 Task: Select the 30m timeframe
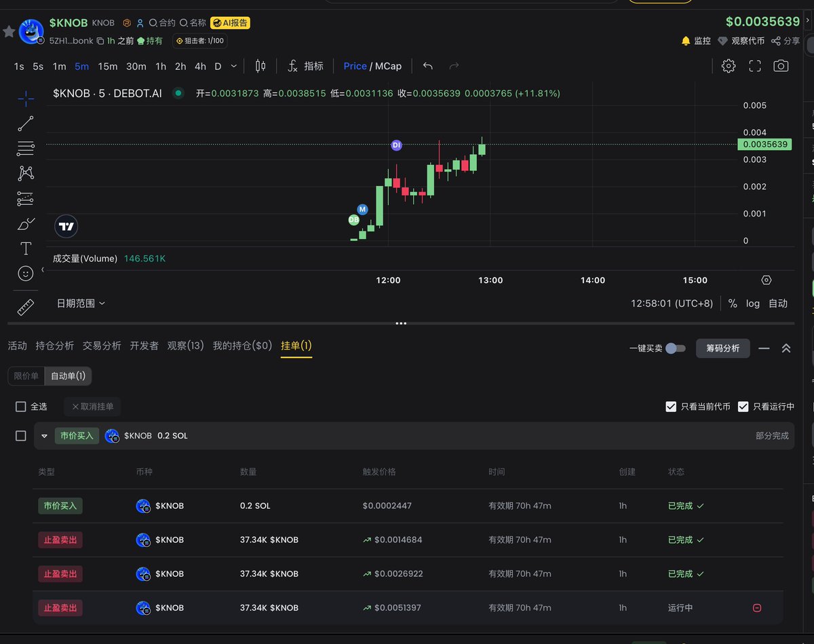tap(136, 66)
